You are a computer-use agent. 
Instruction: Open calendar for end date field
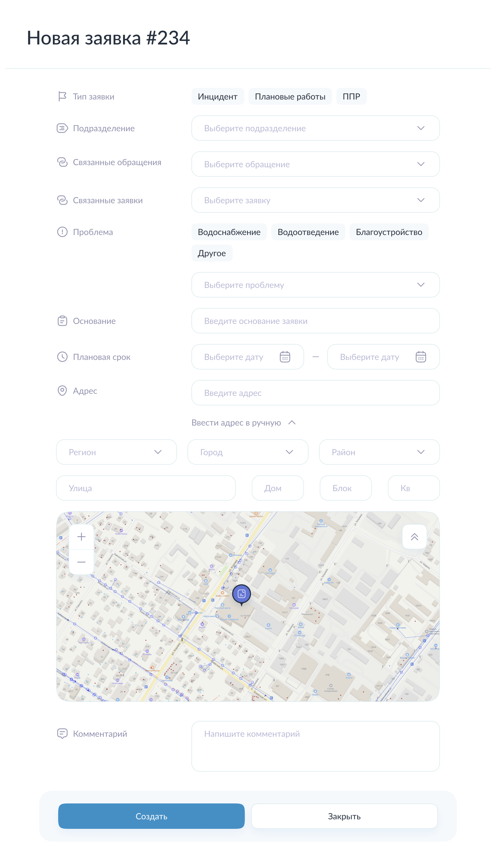(x=421, y=357)
